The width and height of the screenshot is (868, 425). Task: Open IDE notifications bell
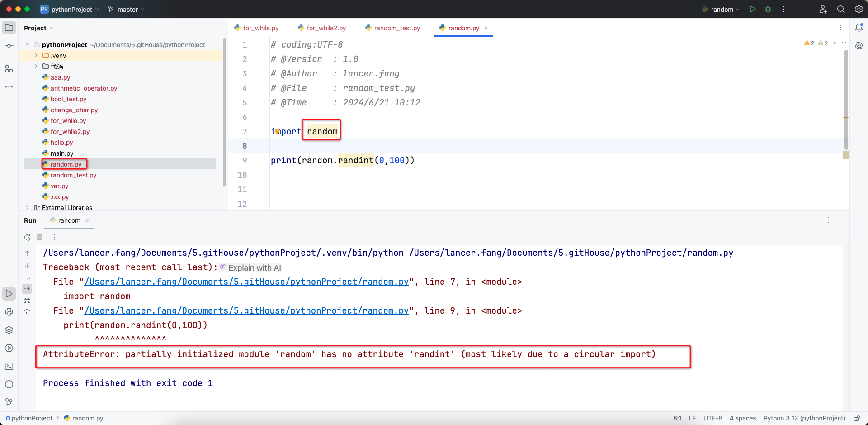(859, 28)
